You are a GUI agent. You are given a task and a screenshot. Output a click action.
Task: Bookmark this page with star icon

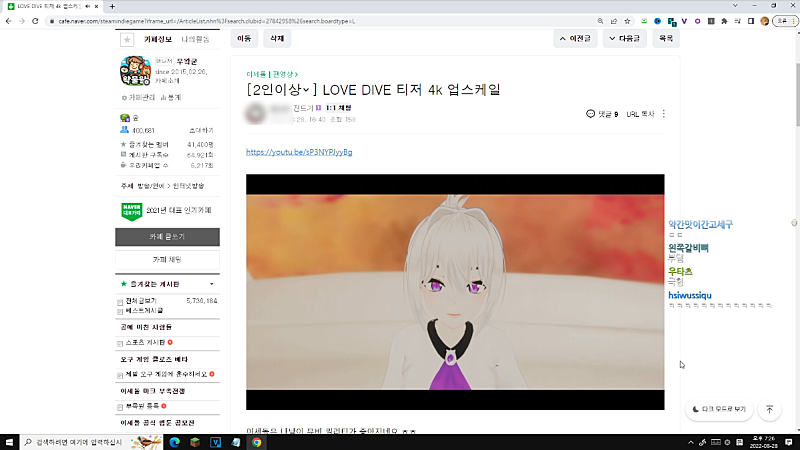pos(627,21)
